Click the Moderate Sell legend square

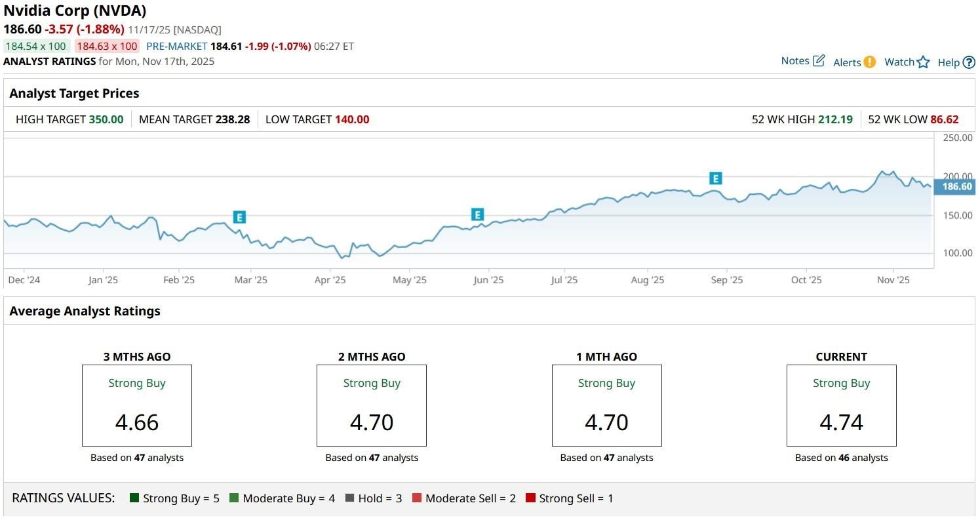[x=417, y=498]
